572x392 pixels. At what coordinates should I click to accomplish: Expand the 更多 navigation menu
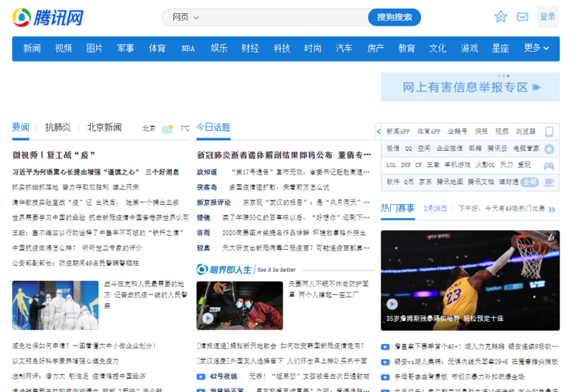pos(536,48)
